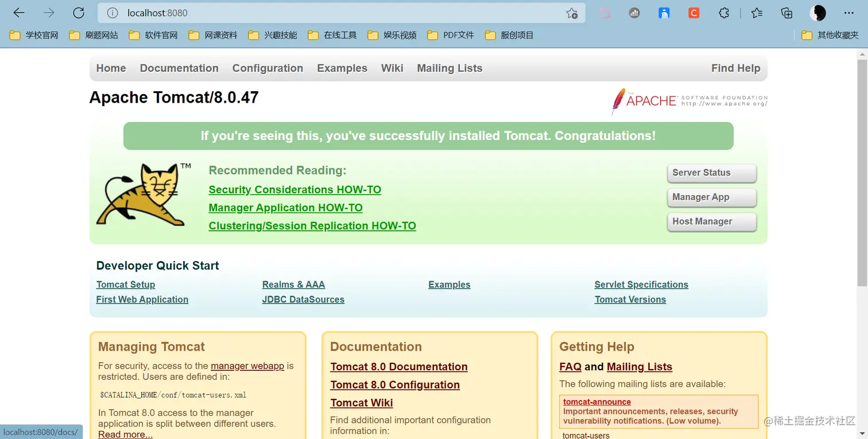Open the JDBC DataSources link
Image resolution: width=868 pixels, height=439 pixels.
tap(303, 300)
